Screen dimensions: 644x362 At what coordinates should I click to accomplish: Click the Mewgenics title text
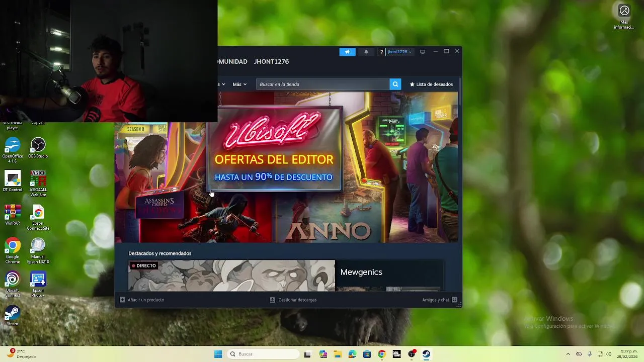(x=361, y=272)
